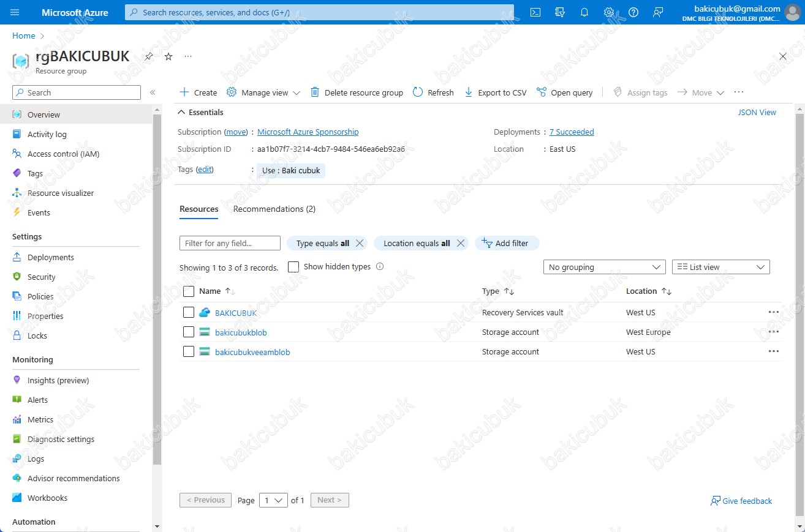Toggle Show hidden types checkbox
The height and width of the screenshot is (532, 805).
tap(293, 267)
